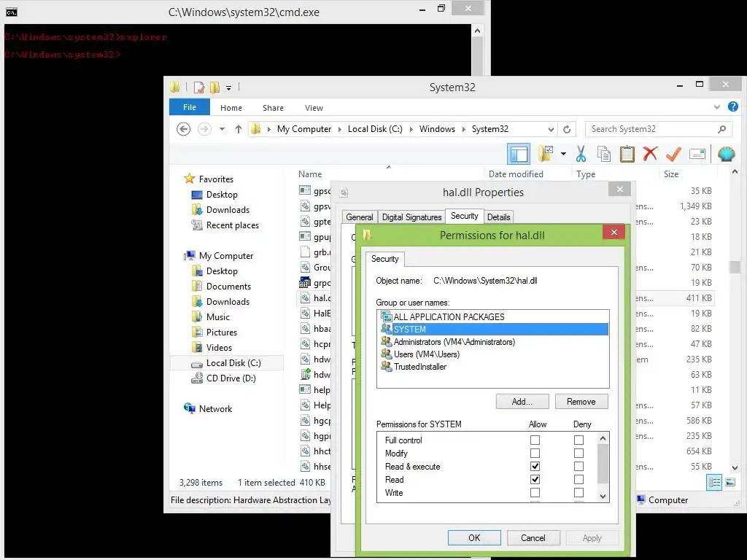Screen dimensions: 747x560
Task: Click the Rename card icon in toolbar
Action: [697, 155]
